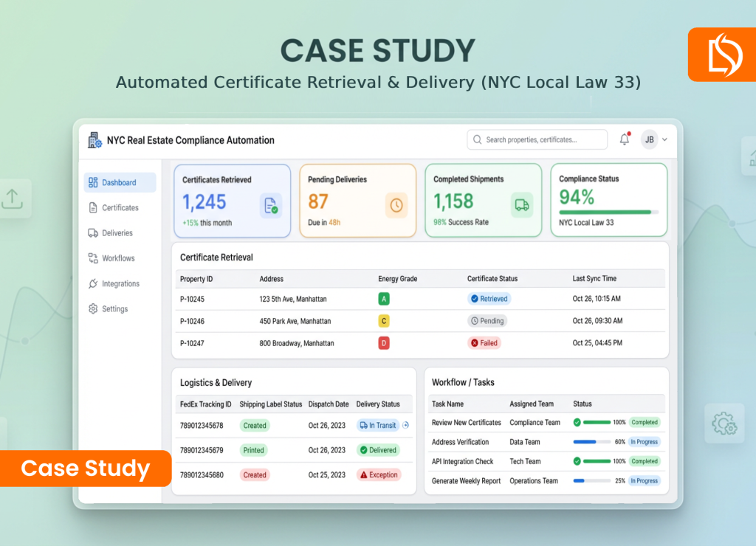
Task: Click the Exception delivery status badge
Action: (x=378, y=475)
